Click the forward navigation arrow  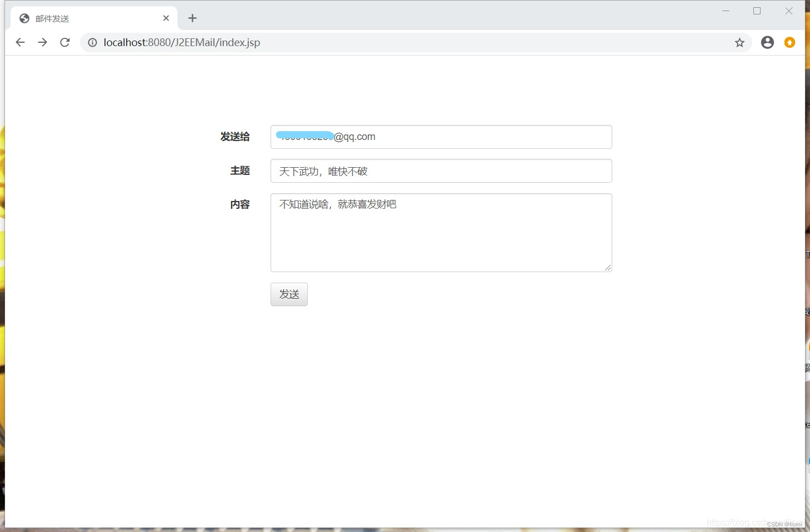coord(43,42)
